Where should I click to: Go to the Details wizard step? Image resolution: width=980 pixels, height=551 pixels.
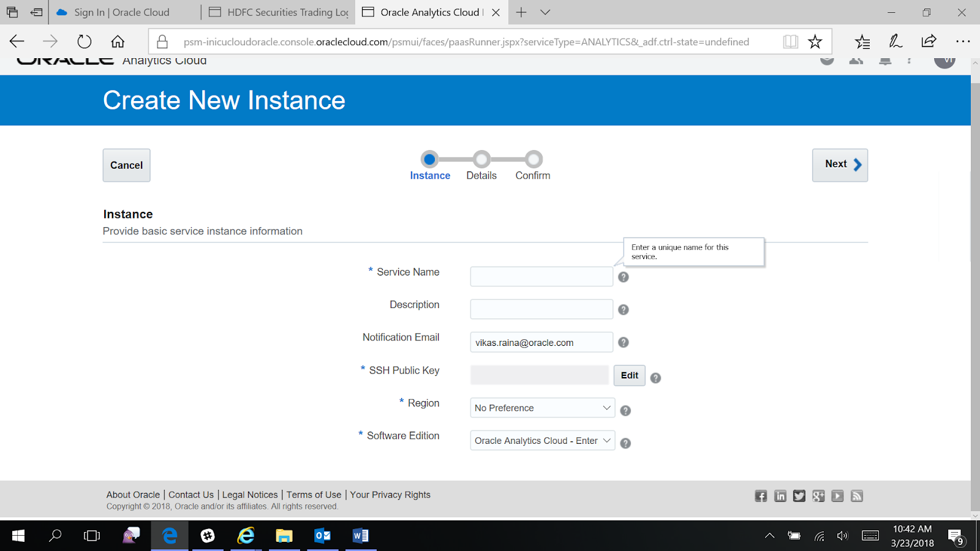[x=481, y=167]
